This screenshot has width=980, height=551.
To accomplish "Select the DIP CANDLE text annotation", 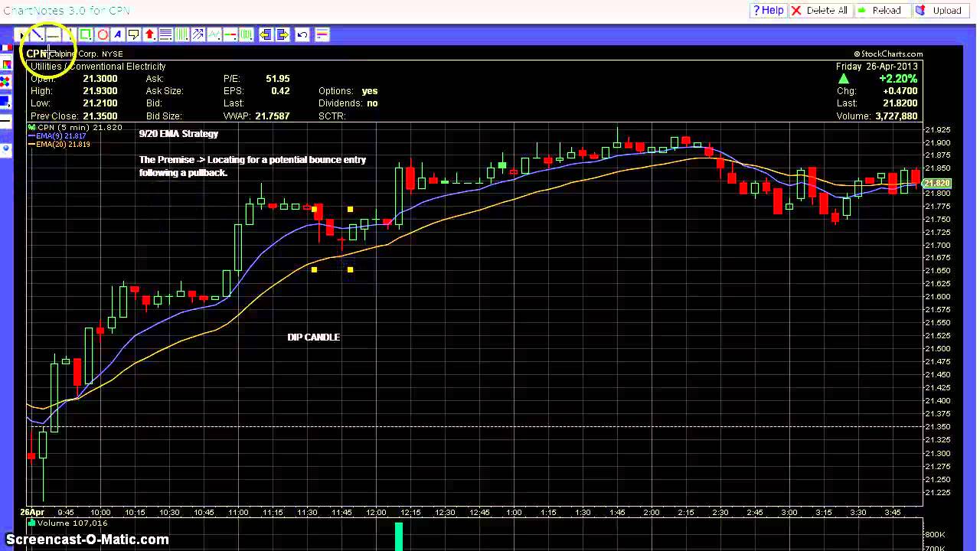I will click(x=313, y=337).
